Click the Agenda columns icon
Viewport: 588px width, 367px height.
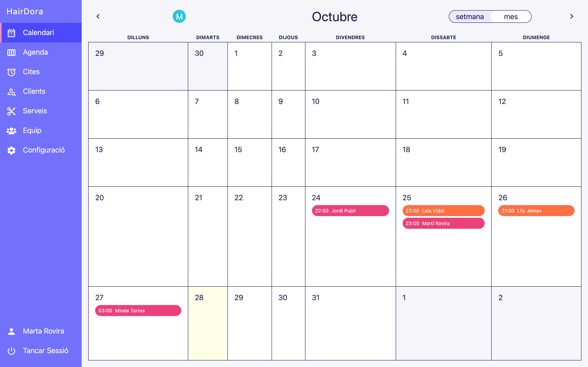click(11, 52)
